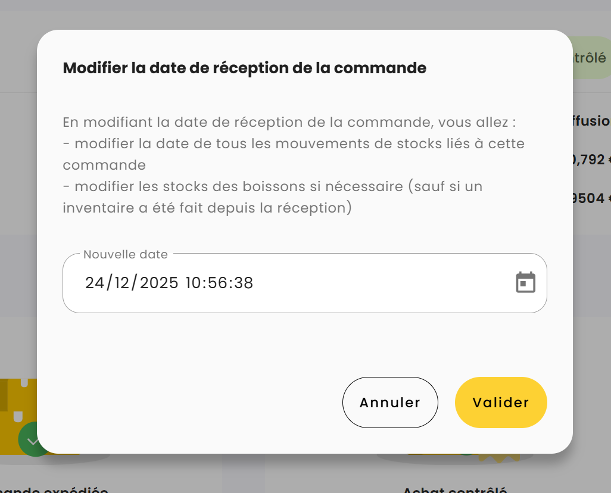
Task: Select the minutes segment "56"
Action: [x=218, y=283]
